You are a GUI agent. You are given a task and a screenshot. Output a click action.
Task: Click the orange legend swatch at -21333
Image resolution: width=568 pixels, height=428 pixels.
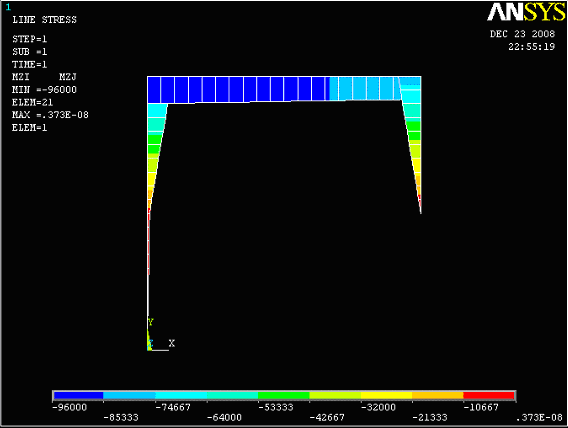coord(438,395)
